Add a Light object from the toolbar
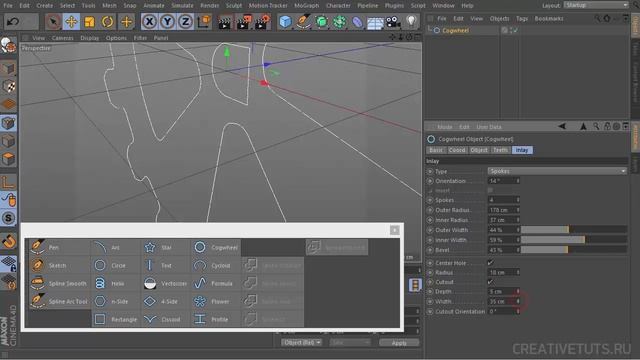Screen dimensions: 640x360 click(411, 21)
